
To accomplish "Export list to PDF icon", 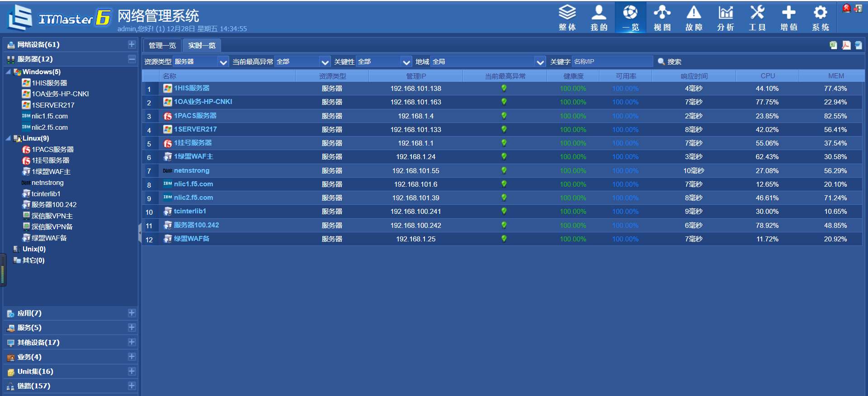I will point(846,45).
